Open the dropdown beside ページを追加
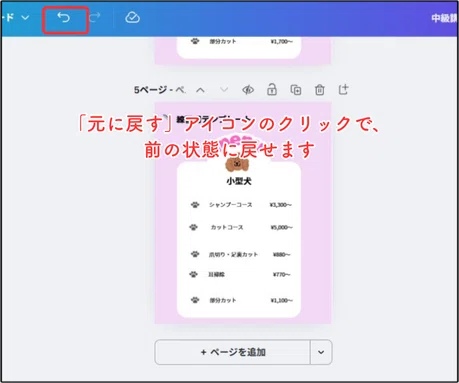Image resolution: width=459 pixels, height=383 pixels. point(321,352)
